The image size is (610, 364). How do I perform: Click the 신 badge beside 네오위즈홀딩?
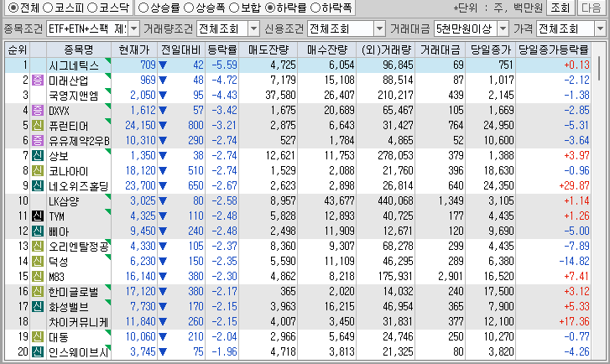pyautogui.click(x=38, y=186)
